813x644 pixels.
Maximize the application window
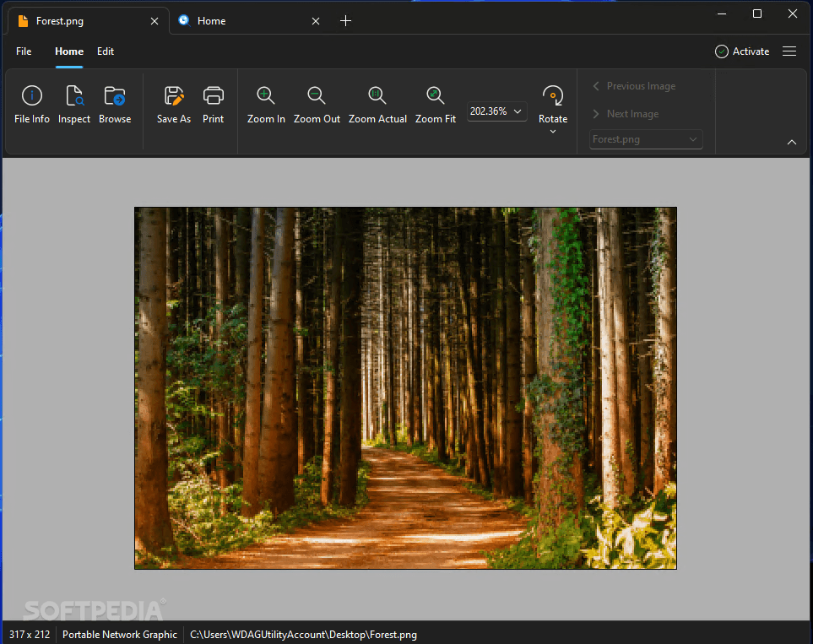[x=757, y=14]
